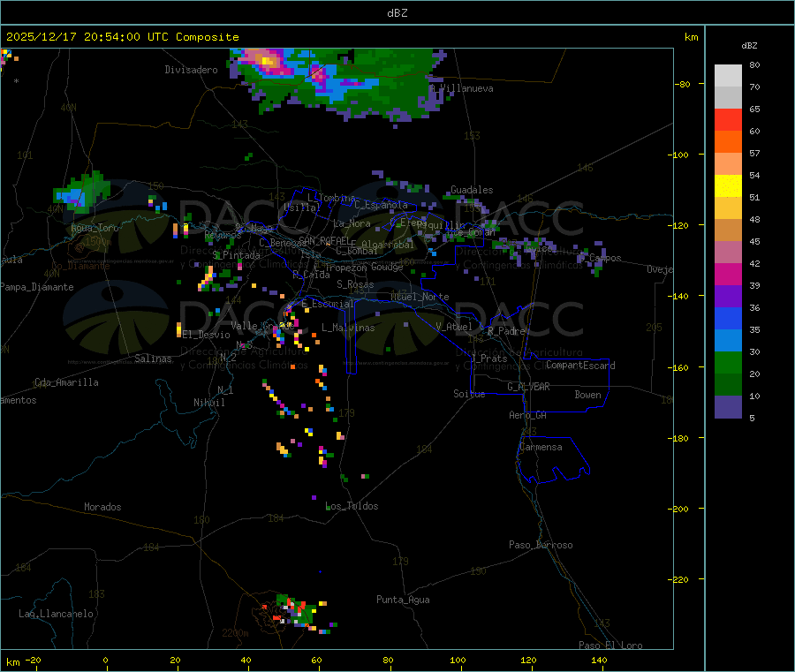Click the Nihuil place label
This screenshot has width=795, height=672.
click(x=208, y=403)
